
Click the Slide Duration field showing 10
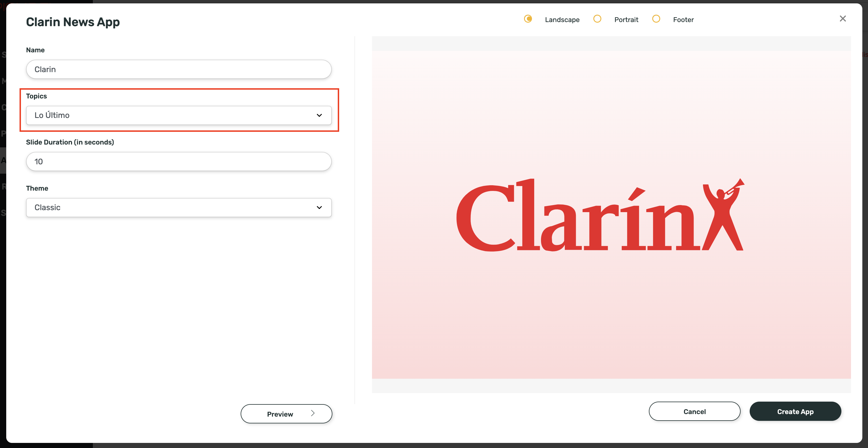click(179, 161)
